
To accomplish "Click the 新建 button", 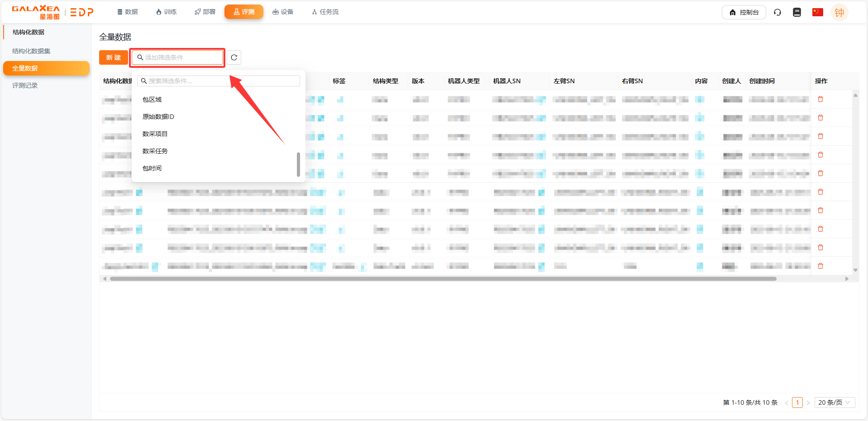I will click(114, 57).
